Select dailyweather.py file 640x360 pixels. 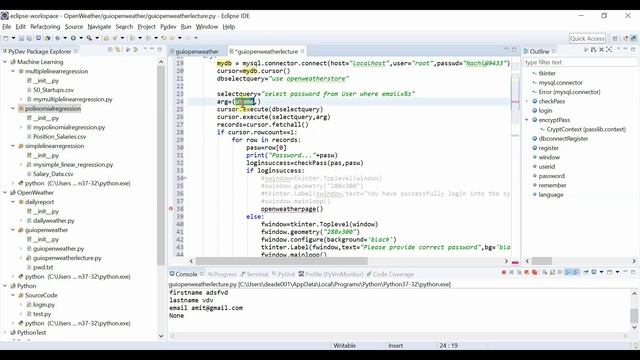(x=53, y=221)
